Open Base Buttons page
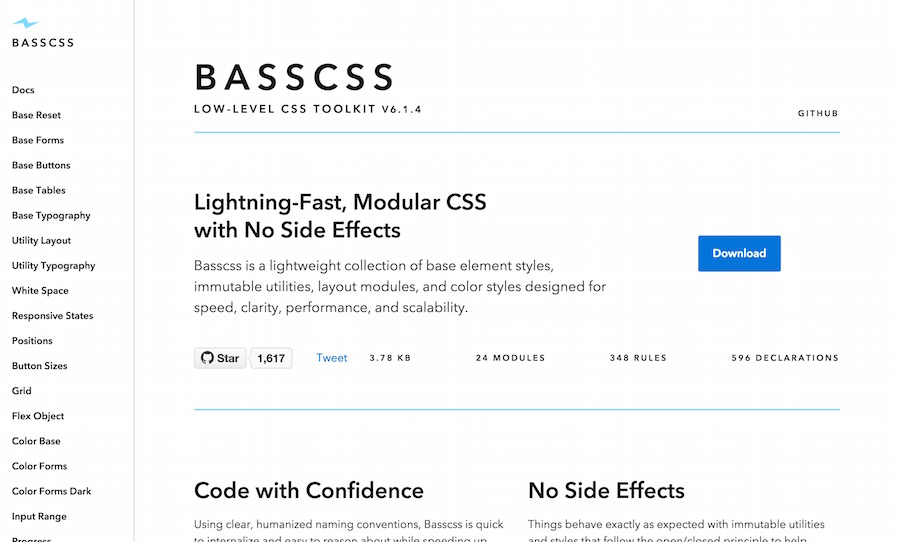Image resolution: width=900 pixels, height=542 pixels. coord(41,165)
